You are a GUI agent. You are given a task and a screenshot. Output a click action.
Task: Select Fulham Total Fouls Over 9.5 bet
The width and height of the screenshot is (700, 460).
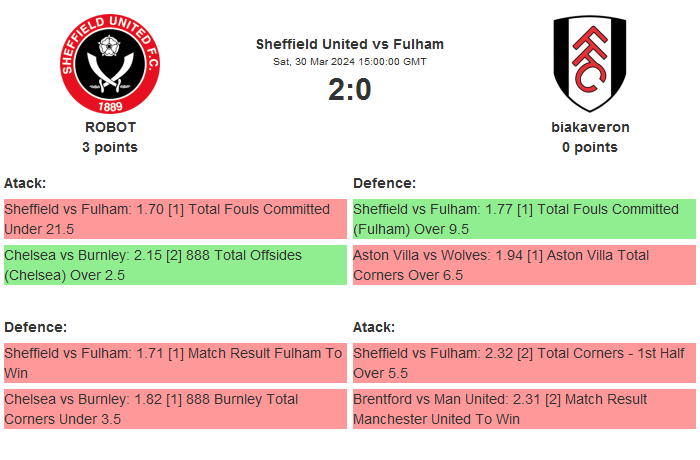click(524, 218)
